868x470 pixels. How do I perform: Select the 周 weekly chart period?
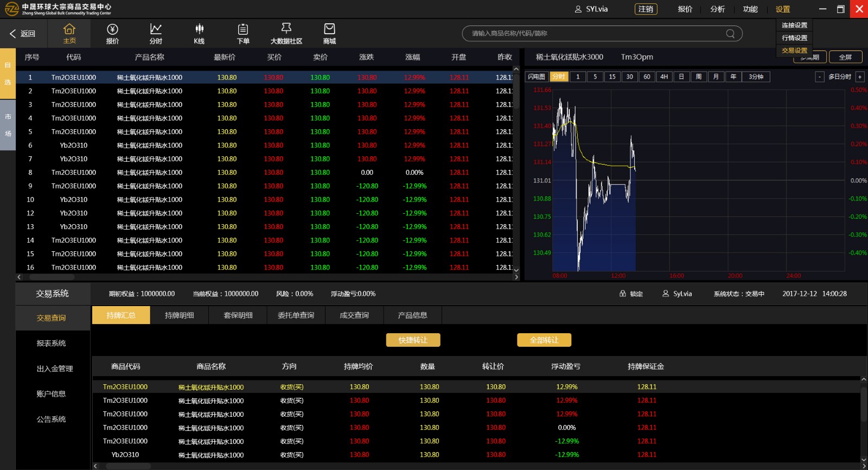click(699, 77)
